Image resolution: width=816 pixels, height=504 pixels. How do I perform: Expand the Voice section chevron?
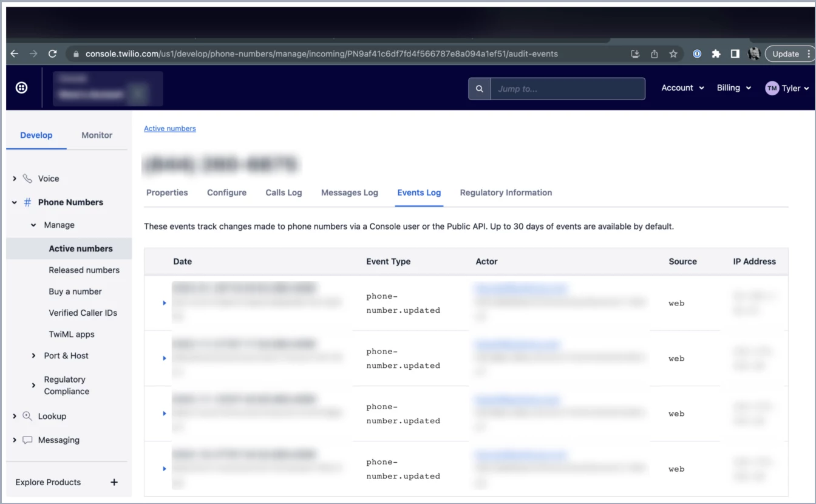(x=15, y=179)
